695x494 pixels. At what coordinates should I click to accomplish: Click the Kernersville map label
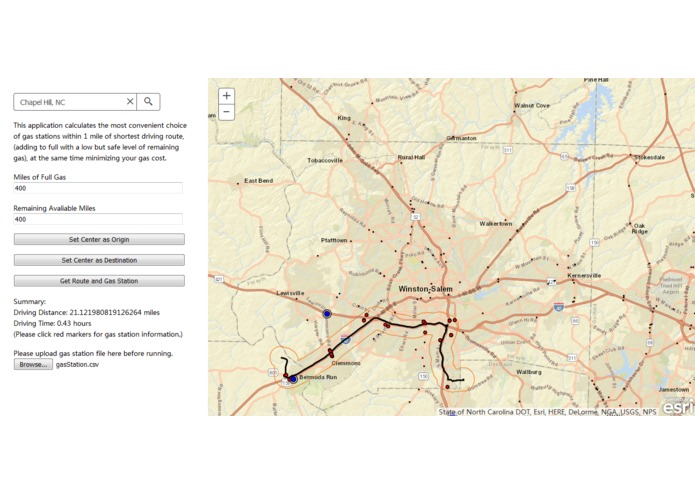pyautogui.click(x=584, y=276)
